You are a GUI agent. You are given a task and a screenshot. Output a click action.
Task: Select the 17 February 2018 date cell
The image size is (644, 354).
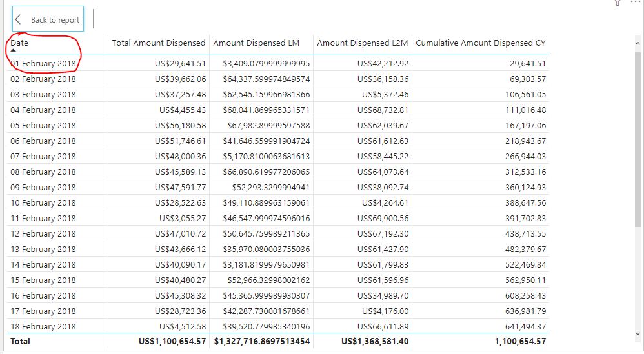pyautogui.click(x=43, y=311)
